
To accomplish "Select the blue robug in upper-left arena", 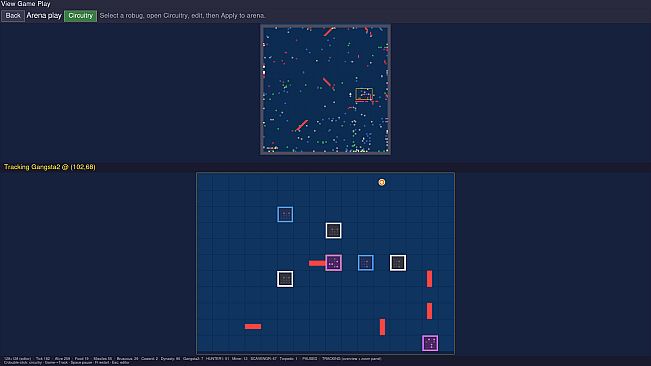I will coord(285,214).
